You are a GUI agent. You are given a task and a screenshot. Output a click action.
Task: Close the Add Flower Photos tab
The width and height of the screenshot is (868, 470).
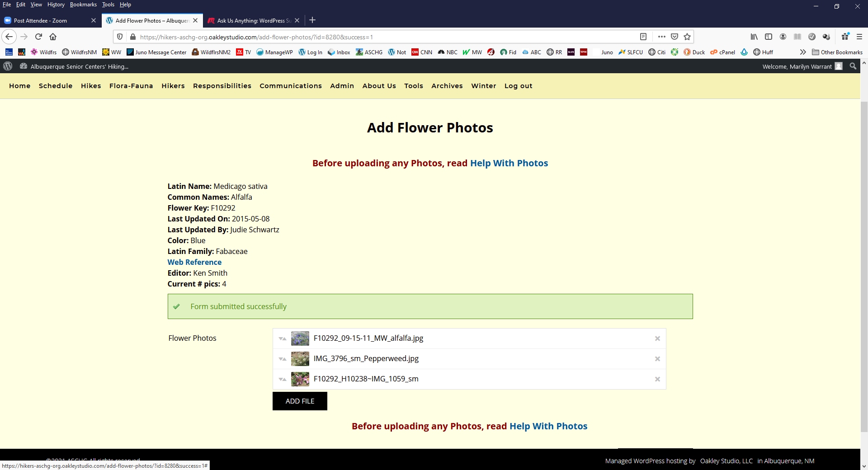coord(195,20)
